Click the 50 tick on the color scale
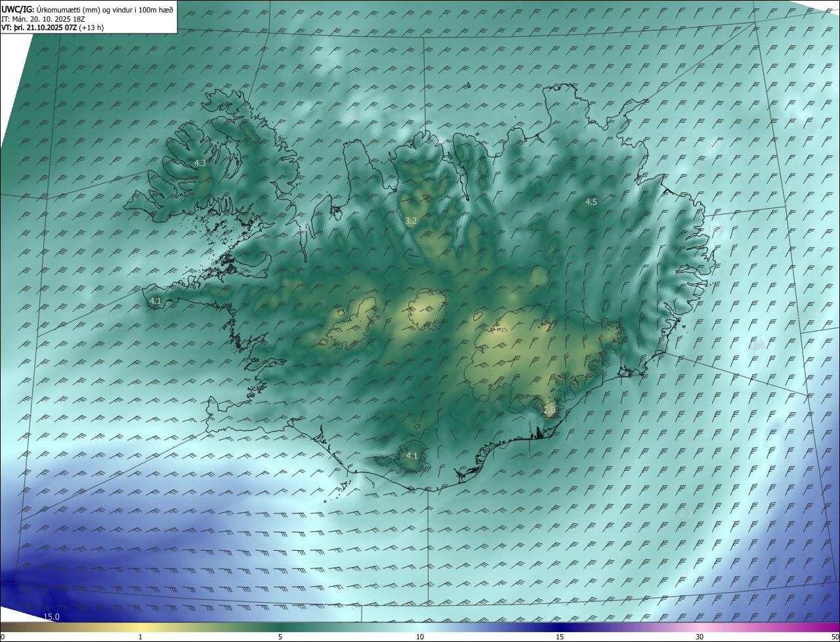840x642 pixels. 835,637
